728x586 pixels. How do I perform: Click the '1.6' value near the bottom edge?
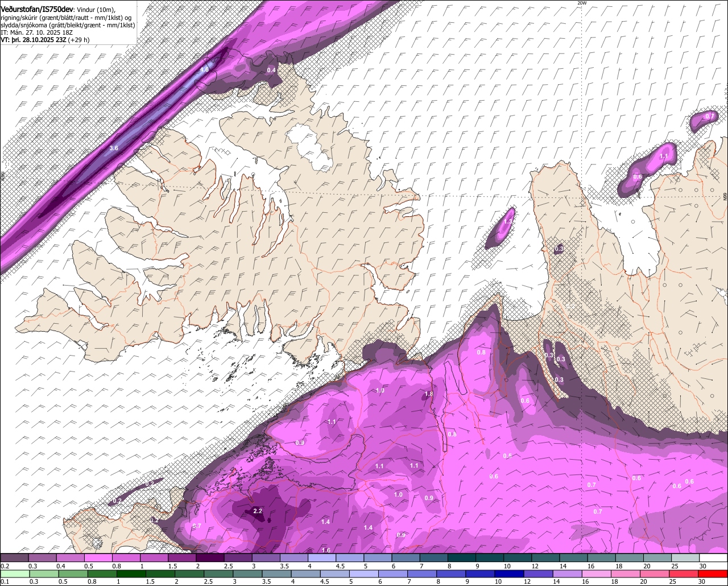pyautogui.click(x=326, y=550)
